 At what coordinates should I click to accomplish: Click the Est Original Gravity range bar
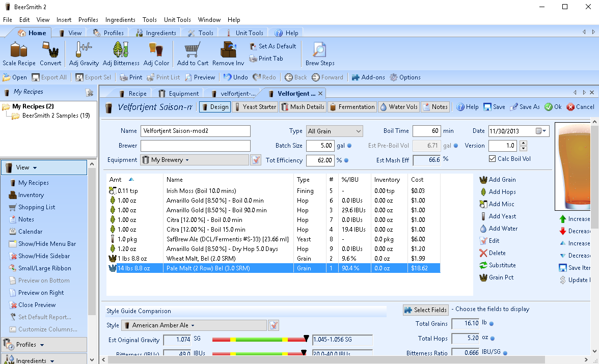click(260, 340)
